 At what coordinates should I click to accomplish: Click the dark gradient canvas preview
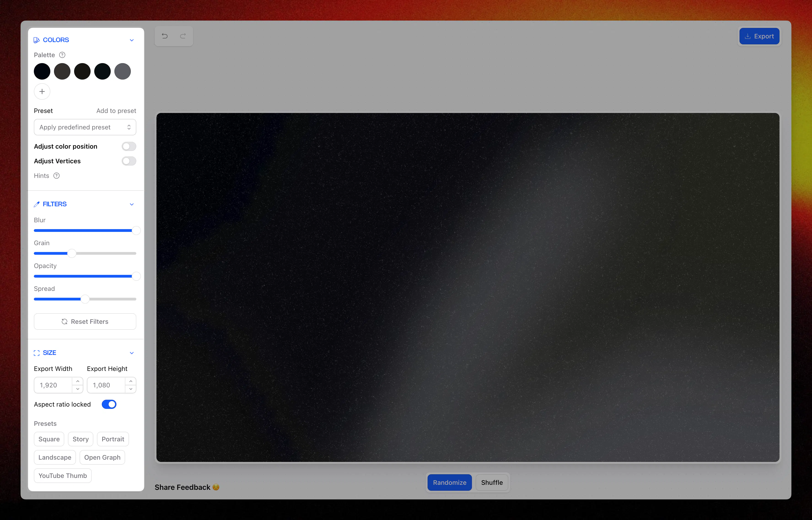tap(468, 287)
